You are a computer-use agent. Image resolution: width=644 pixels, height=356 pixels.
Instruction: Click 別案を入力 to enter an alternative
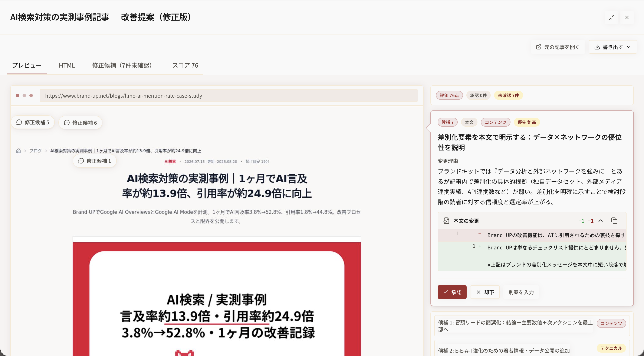[521, 292]
